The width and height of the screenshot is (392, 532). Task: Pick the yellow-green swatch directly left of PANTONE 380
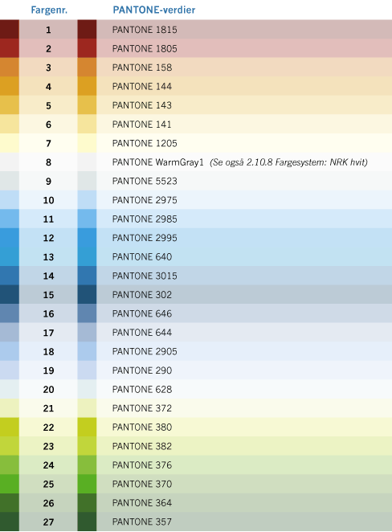pos(87,428)
